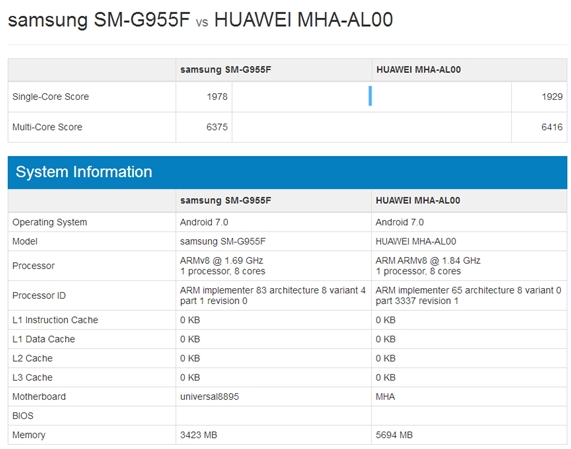Click the BIOS row label
Viewport: 571px width, 449px height.
click(23, 415)
